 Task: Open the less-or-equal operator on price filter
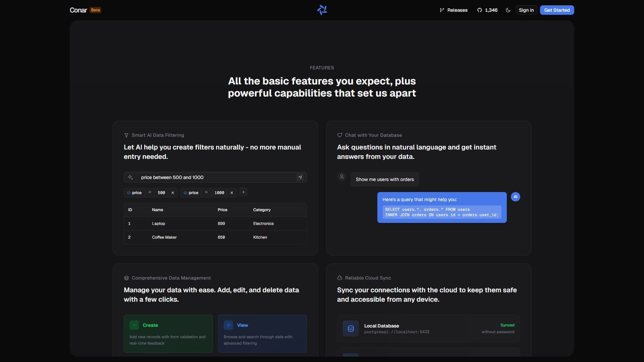(206, 192)
